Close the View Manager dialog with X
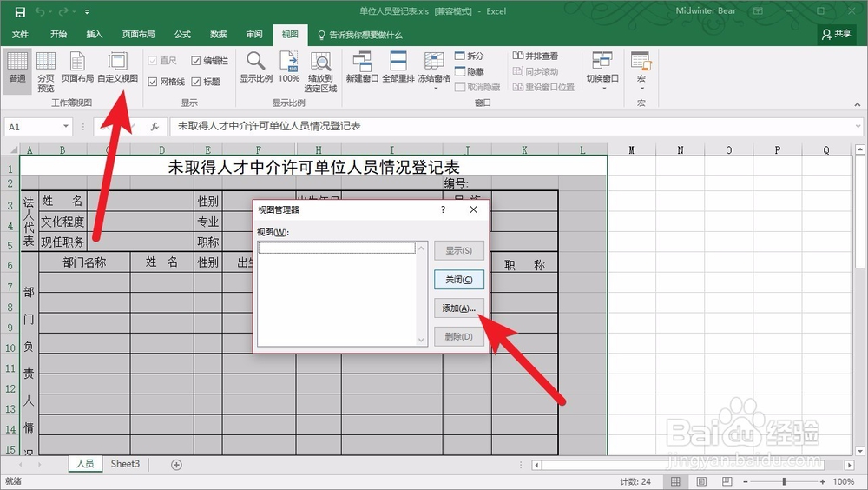 pyautogui.click(x=473, y=209)
